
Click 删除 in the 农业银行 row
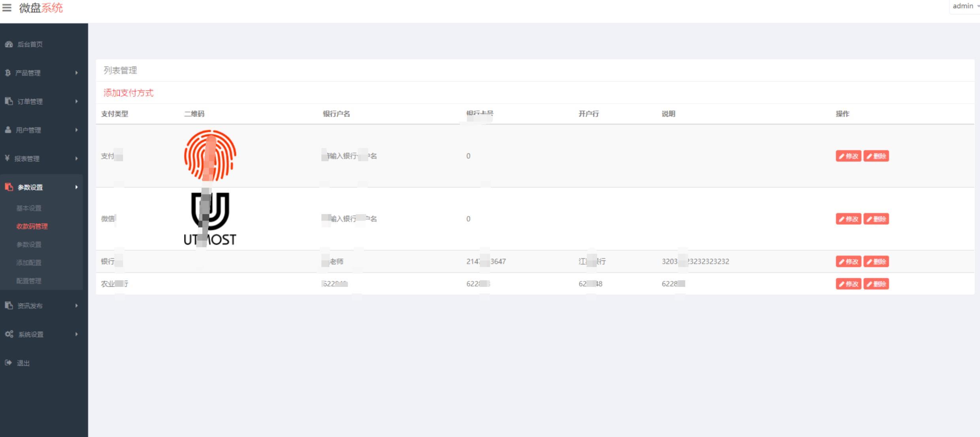(x=876, y=284)
